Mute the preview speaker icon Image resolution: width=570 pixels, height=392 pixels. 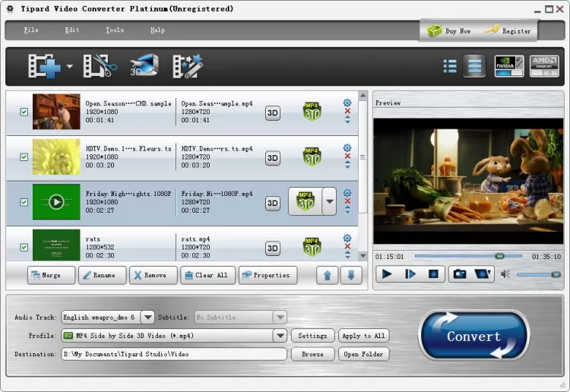coord(505,274)
